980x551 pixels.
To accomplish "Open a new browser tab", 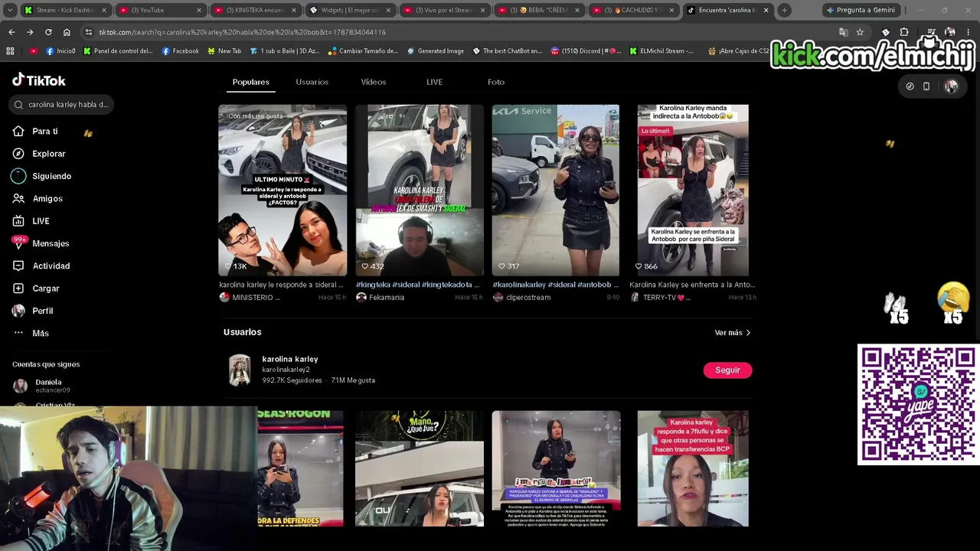I will point(784,10).
